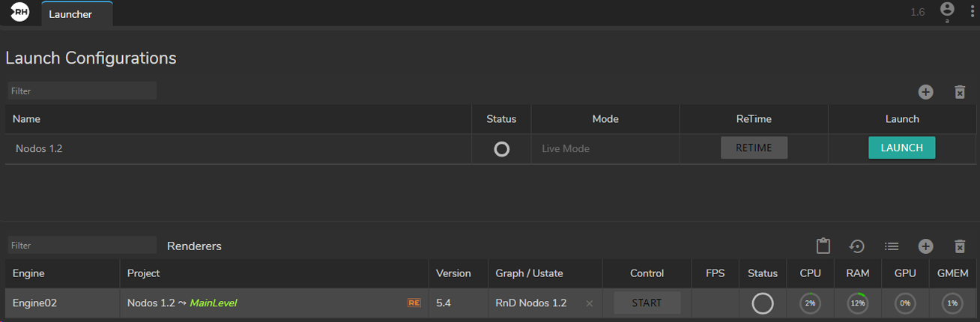This screenshot has width=980, height=322.
Task: Delete the selected launch configuration
Action: coord(960,92)
